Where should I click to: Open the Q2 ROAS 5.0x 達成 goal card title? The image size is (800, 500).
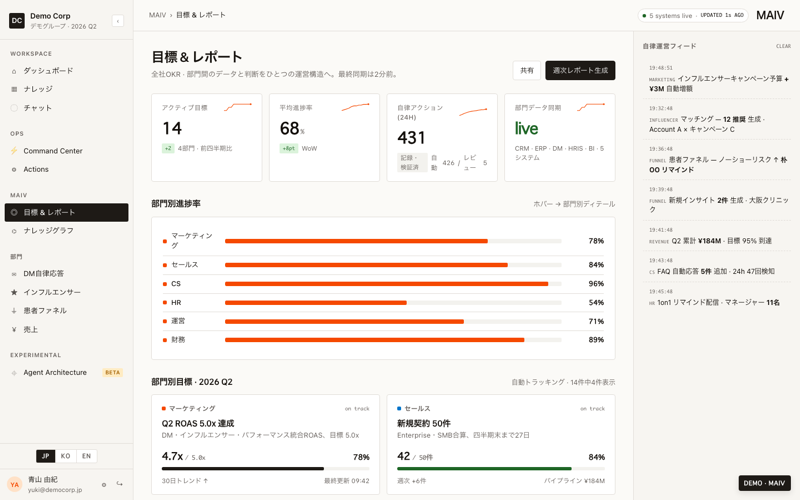coord(198,423)
